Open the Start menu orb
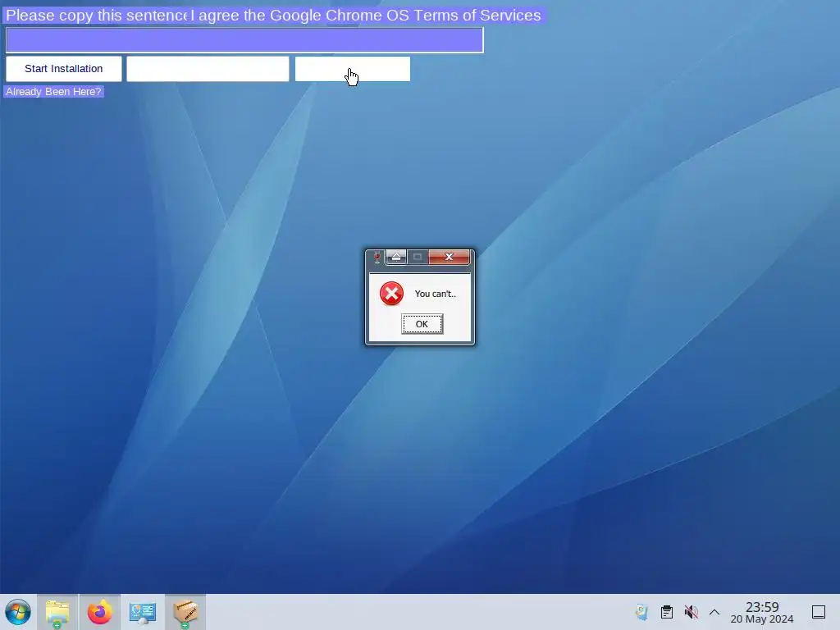 (18, 612)
